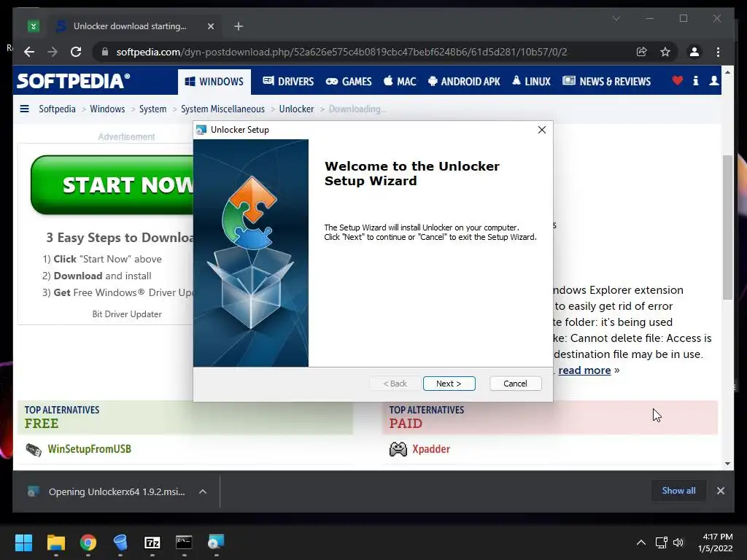View site lock security info
The image size is (747, 560).
click(105, 52)
